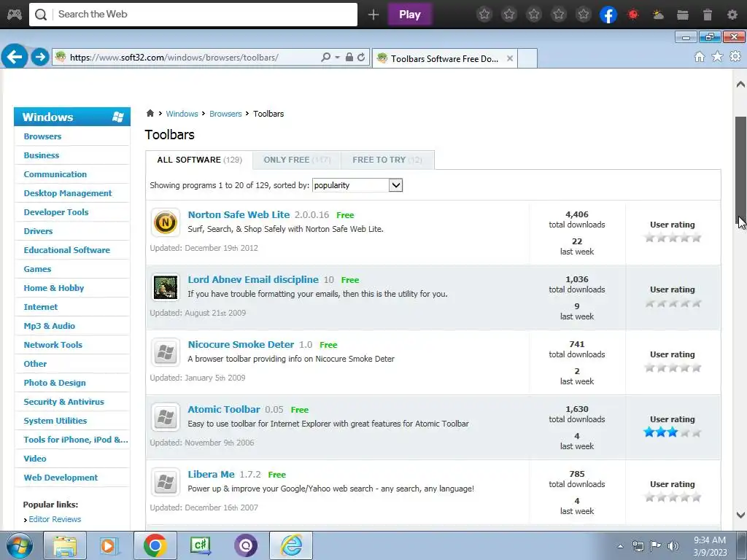Expand the address bar search dropdown arrow
747x560 pixels.
[337, 57]
